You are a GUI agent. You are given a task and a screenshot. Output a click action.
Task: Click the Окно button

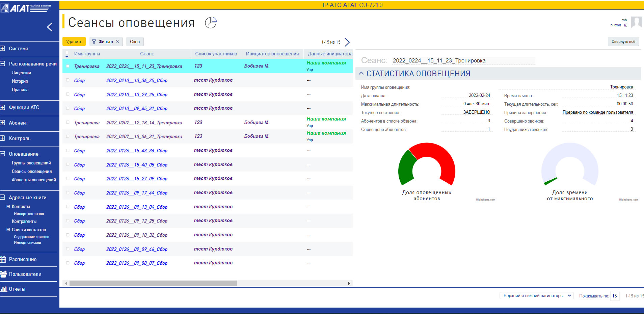point(135,42)
